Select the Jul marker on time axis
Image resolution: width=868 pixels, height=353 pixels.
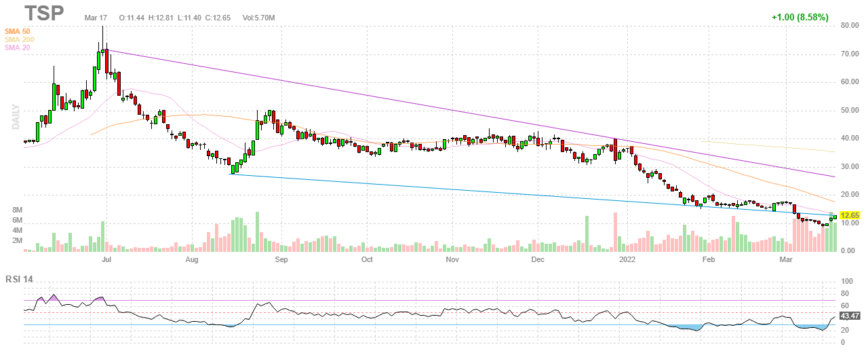[x=106, y=259]
